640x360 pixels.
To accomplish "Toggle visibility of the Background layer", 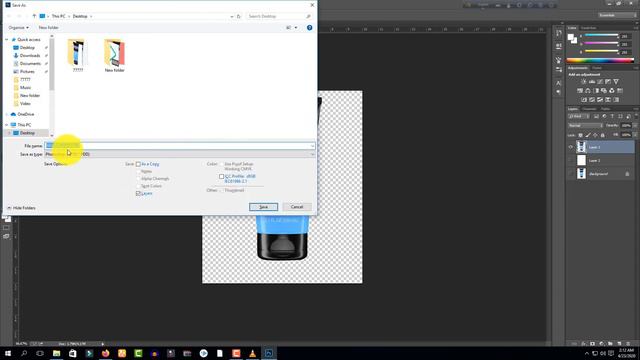I will click(x=571, y=174).
